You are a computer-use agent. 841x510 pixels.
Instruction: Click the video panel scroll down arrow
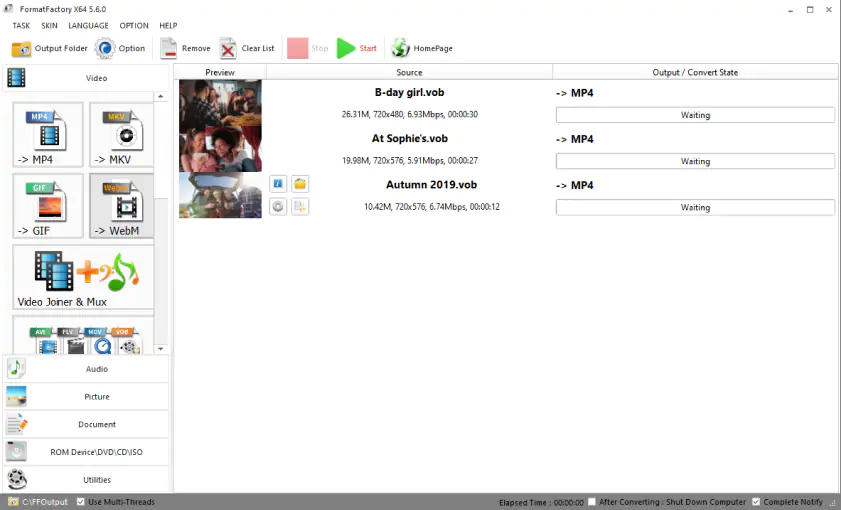pyautogui.click(x=160, y=349)
